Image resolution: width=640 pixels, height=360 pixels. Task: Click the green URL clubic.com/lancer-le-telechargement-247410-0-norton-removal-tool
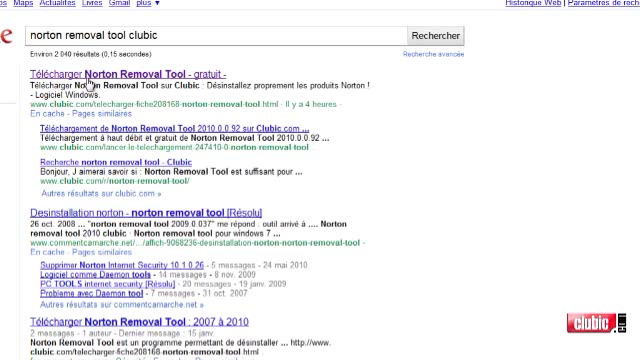pos(174,147)
